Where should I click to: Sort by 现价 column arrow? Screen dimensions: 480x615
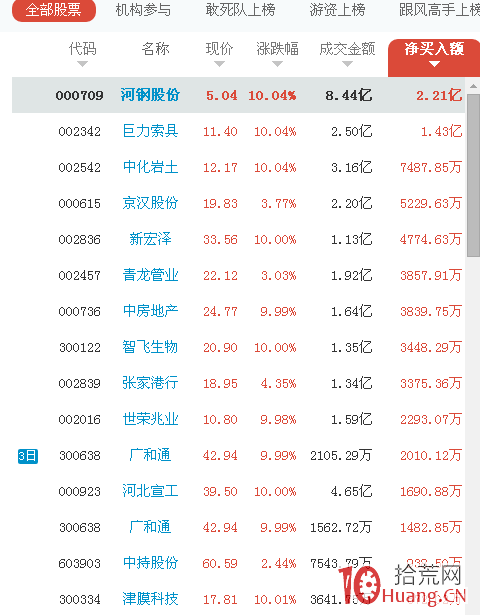tap(220, 64)
